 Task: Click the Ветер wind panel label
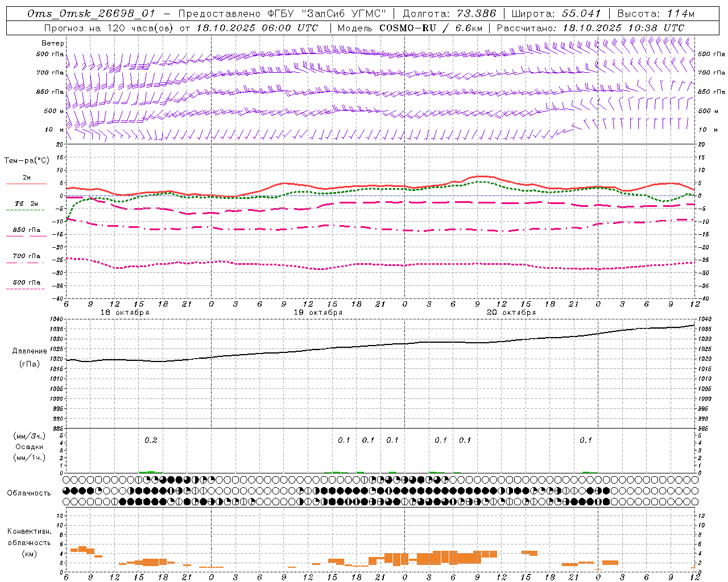[53, 43]
